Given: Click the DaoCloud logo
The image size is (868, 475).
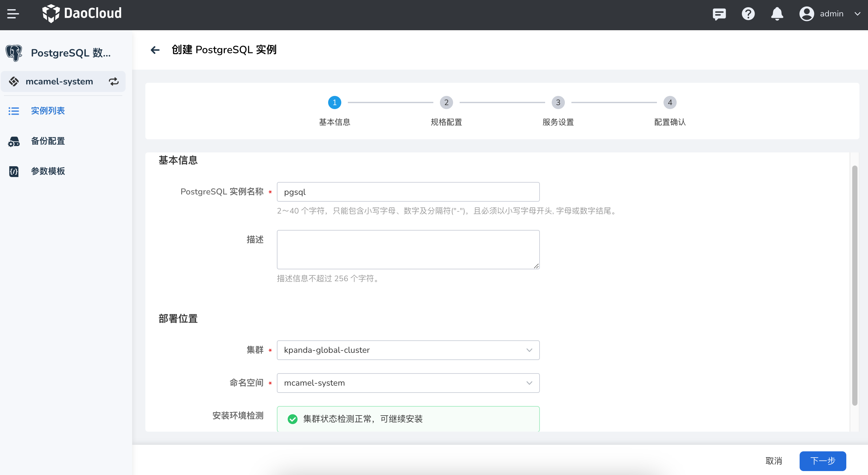Looking at the screenshot, I should click(x=82, y=13).
